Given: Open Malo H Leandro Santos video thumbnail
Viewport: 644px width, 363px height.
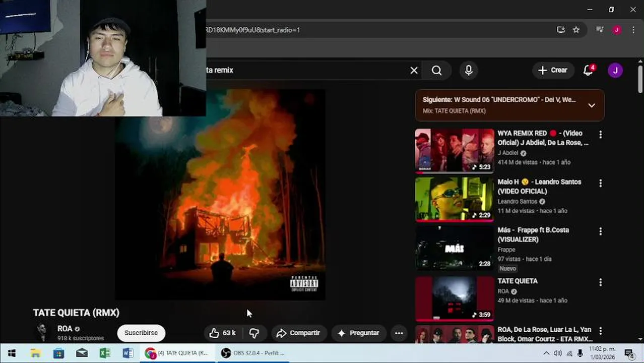Looking at the screenshot, I should (455, 199).
